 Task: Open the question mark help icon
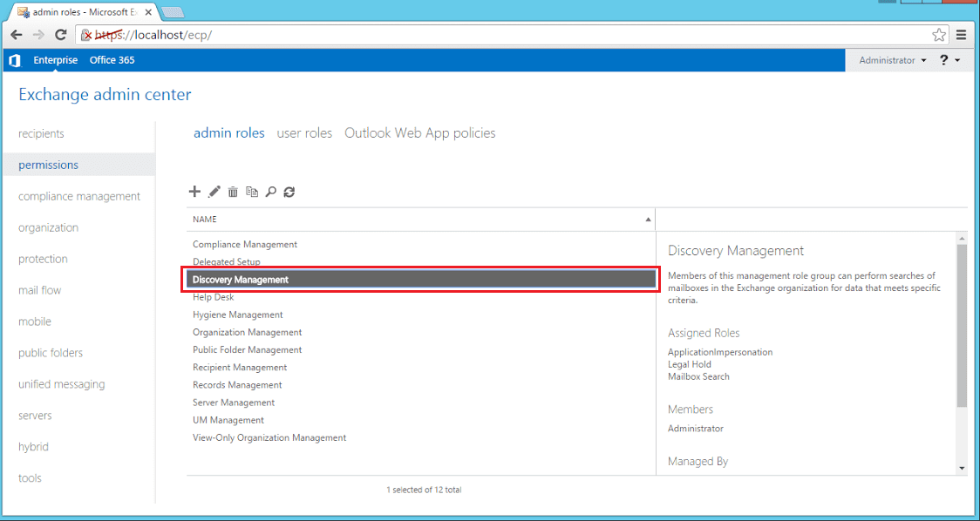[946, 60]
